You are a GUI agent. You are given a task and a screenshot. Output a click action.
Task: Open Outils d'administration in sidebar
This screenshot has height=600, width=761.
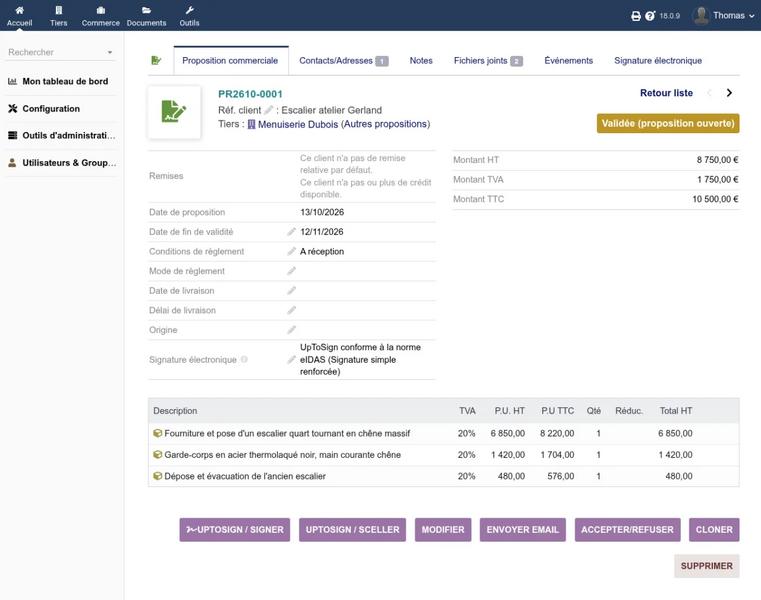(69, 135)
